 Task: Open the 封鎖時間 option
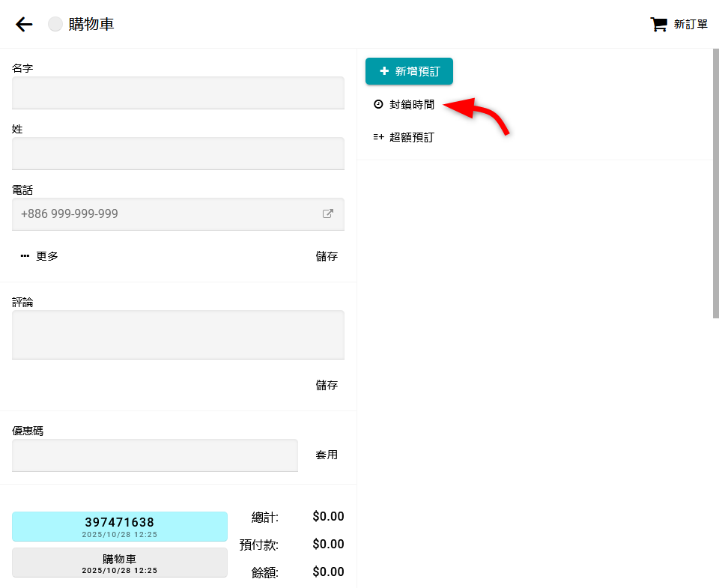click(411, 105)
